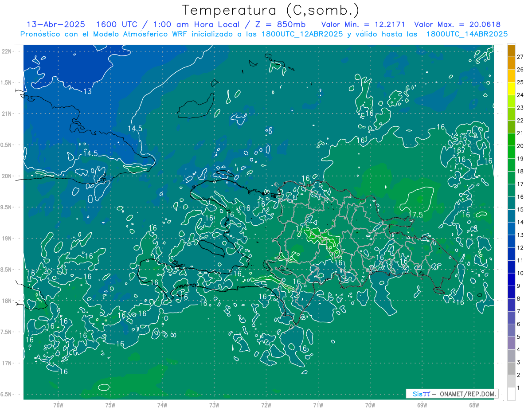Image resolution: width=532 pixels, height=411 pixels.
Task: Click the "Temperatura (C,somb.)" map title
Action: pyautogui.click(x=270, y=10)
